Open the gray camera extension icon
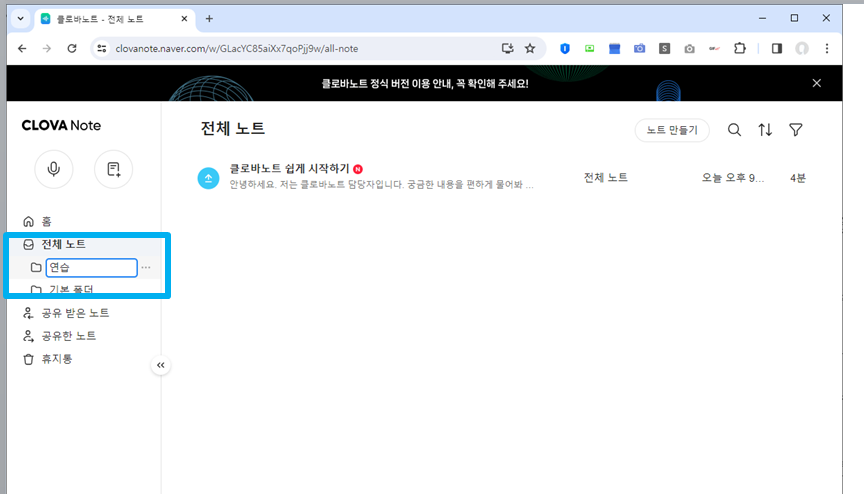864x494 pixels. click(x=689, y=48)
